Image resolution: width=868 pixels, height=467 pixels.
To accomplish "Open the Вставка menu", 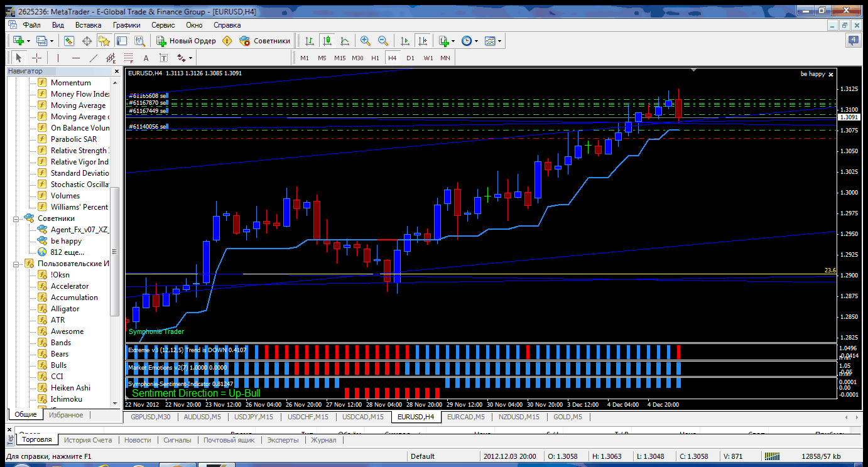I will coord(88,25).
